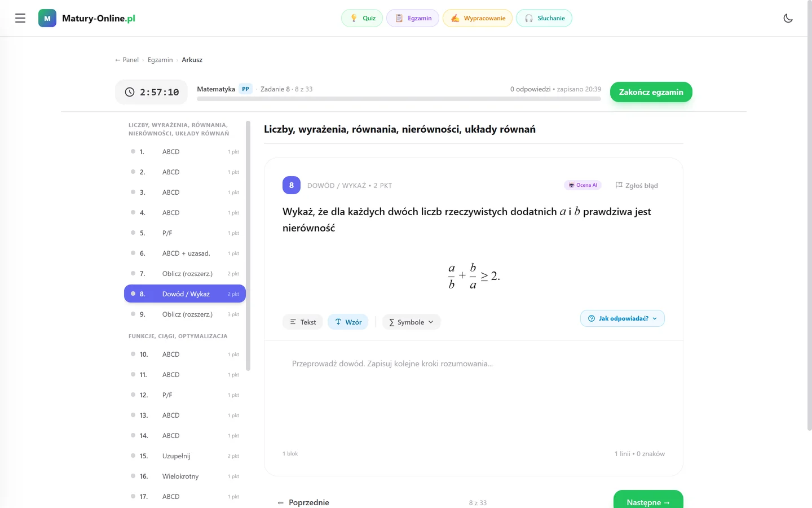Click the Matury-Online.pl logo icon
The width and height of the screenshot is (812, 508).
pyautogui.click(x=47, y=18)
